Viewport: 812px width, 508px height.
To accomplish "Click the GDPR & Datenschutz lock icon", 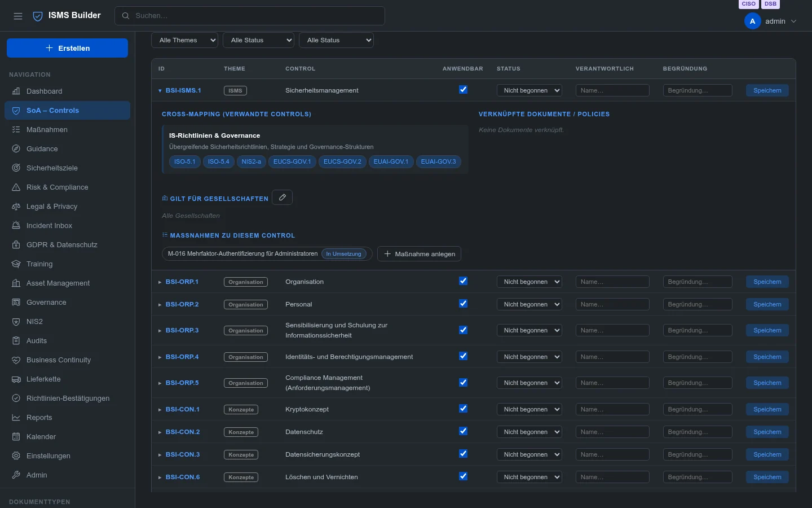I will 16,245.
